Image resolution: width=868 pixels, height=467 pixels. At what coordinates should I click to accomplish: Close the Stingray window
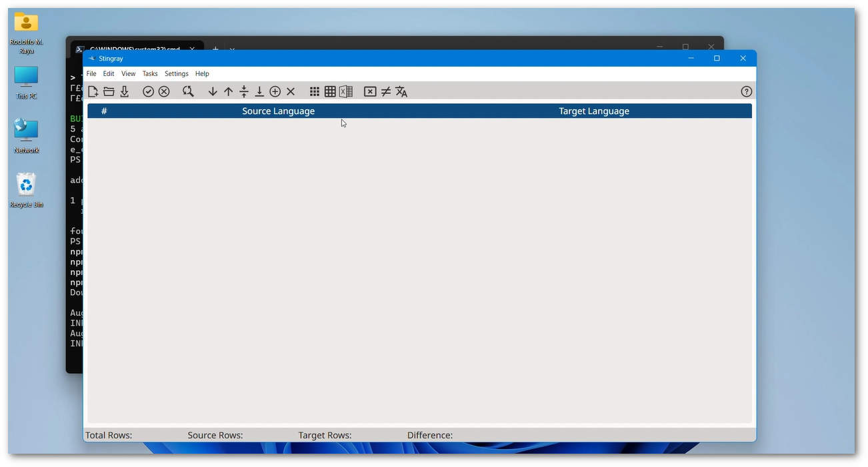coord(743,59)
